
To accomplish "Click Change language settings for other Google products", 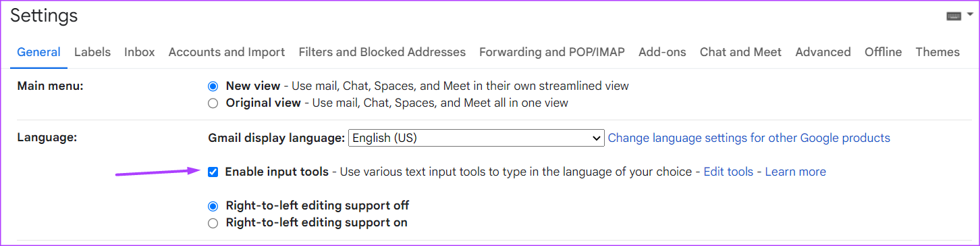I will click(749, 138).
